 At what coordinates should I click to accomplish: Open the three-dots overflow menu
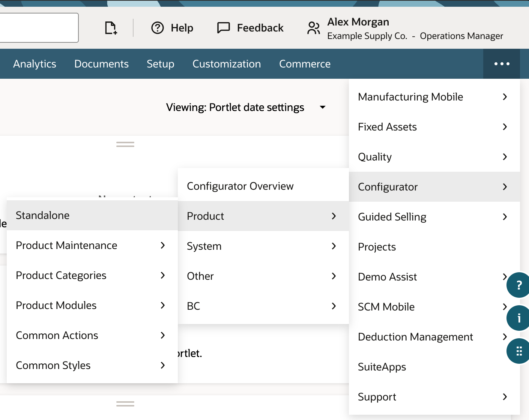tap(502, 64)
